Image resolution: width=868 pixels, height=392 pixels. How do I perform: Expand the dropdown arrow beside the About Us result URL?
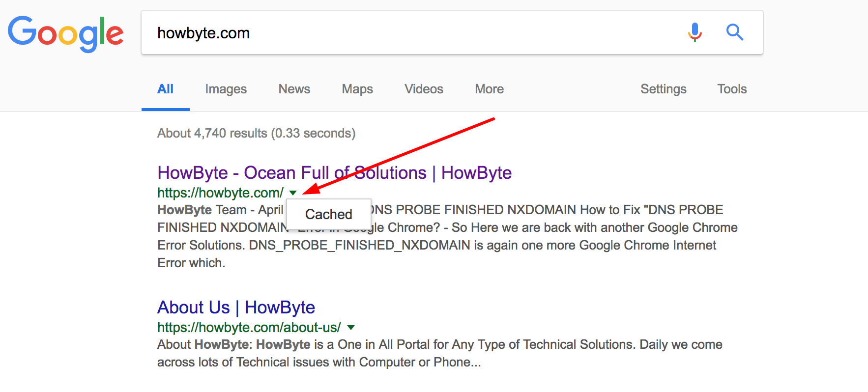(351, 327)
